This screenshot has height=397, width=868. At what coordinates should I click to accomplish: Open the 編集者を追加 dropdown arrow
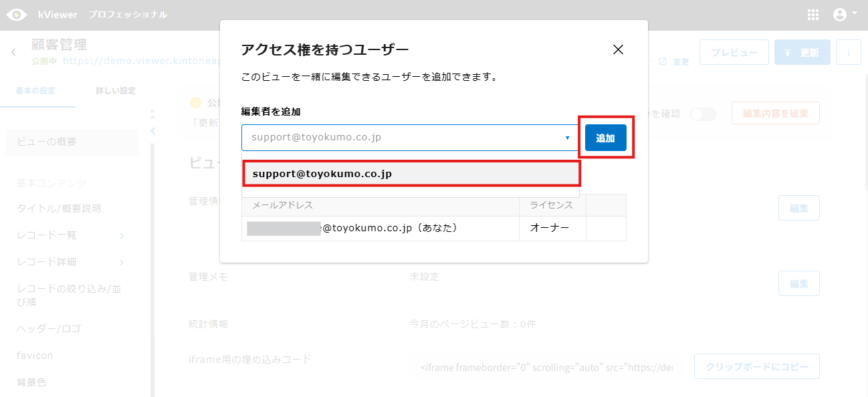pos(567,138)
